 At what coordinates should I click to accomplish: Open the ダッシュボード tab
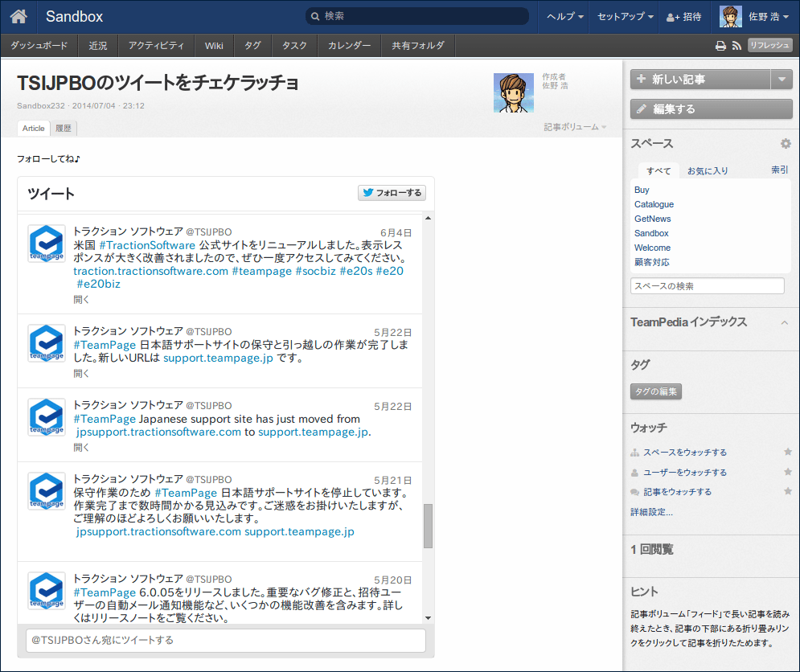39,45
